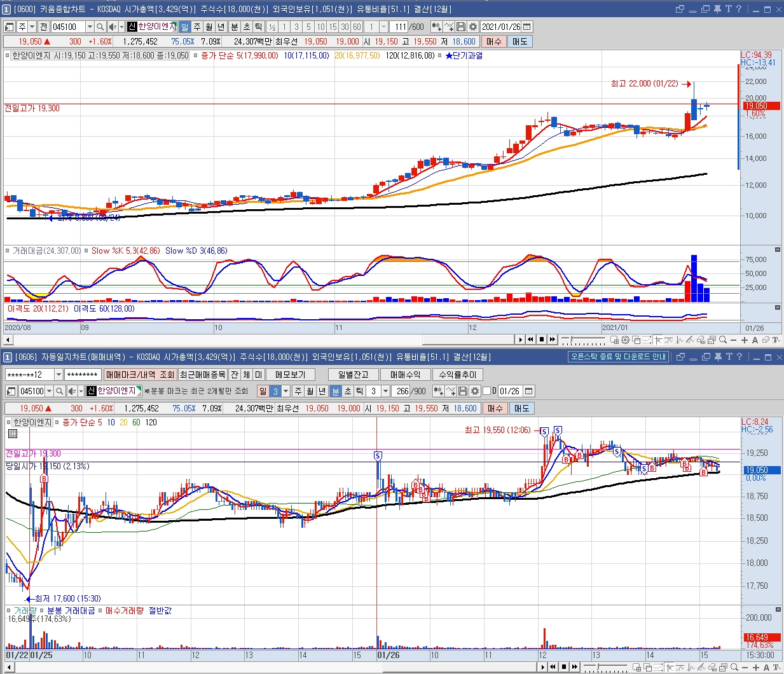
Task: Expand the speaker dropdown arrow in top chart toolbar
Action: pyautogui.click(x=121, y=27)
